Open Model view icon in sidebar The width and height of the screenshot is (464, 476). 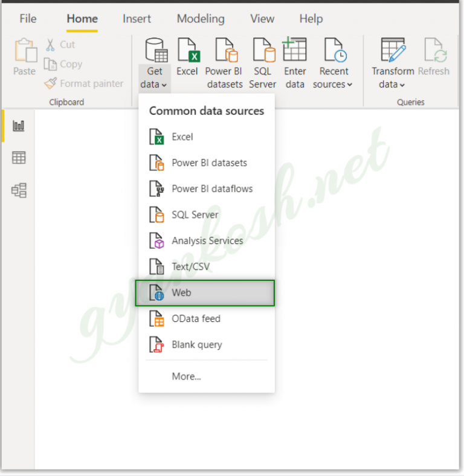tap(19, 191)
